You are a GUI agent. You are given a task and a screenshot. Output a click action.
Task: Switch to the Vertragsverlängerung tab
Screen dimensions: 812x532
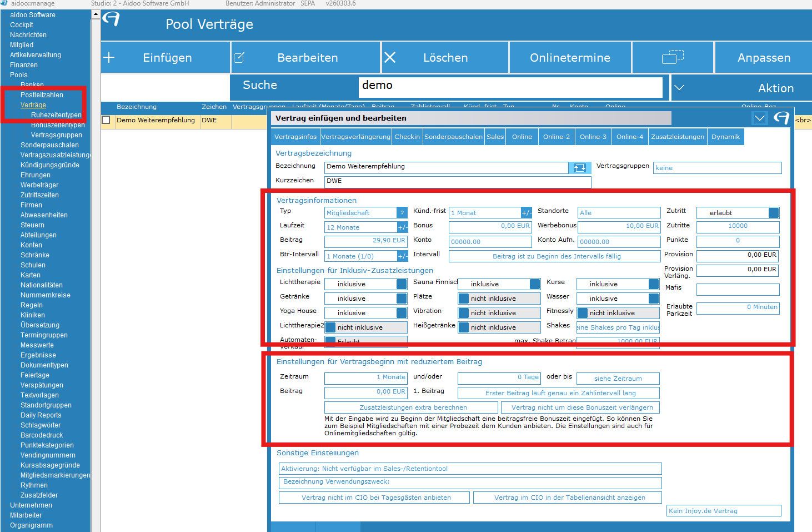(355, 137)
